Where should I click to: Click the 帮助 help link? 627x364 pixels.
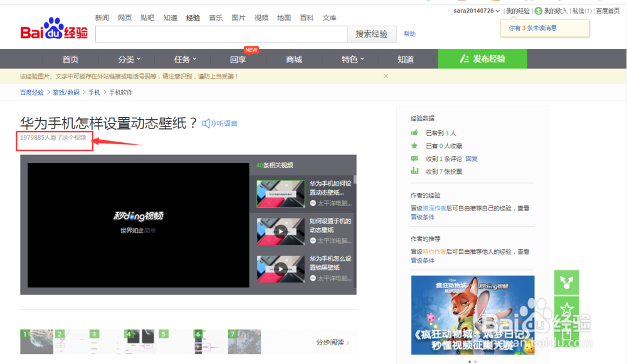click(x=409, y=34)
